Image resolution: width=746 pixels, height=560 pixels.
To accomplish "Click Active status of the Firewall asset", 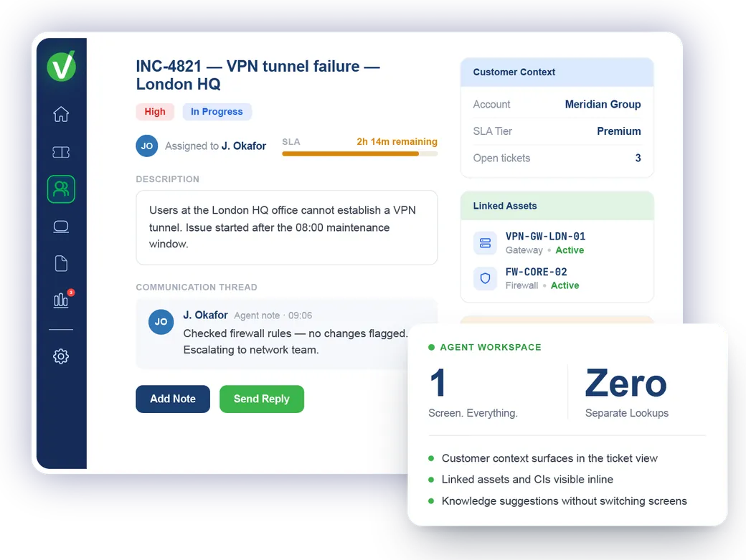I will tap(565, 285).
